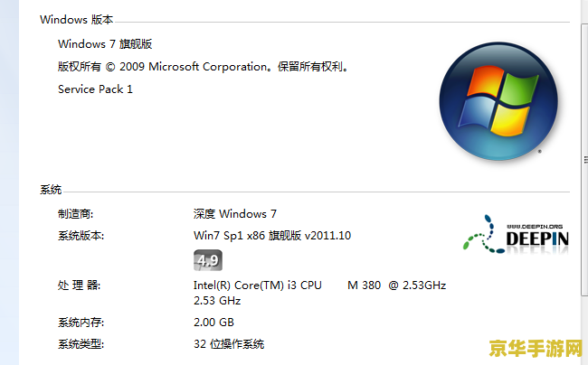588x365 pixels.
Task: Click the 系统内存 label
Action: tap(81, 323)
